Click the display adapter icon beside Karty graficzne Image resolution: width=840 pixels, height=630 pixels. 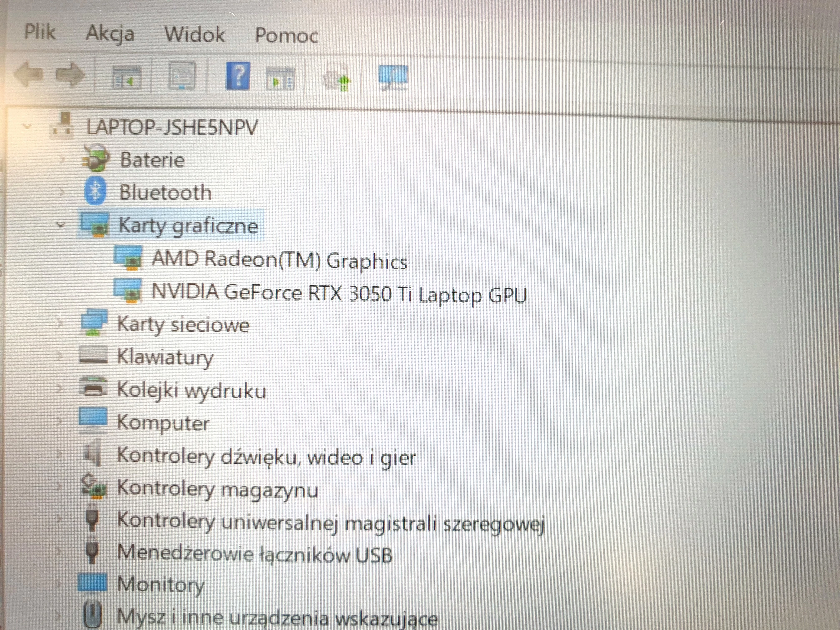(x=95, y=225)
